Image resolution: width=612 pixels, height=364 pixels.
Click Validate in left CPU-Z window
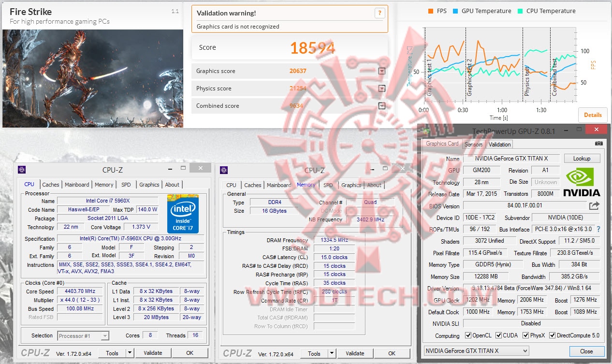point(153,353)
